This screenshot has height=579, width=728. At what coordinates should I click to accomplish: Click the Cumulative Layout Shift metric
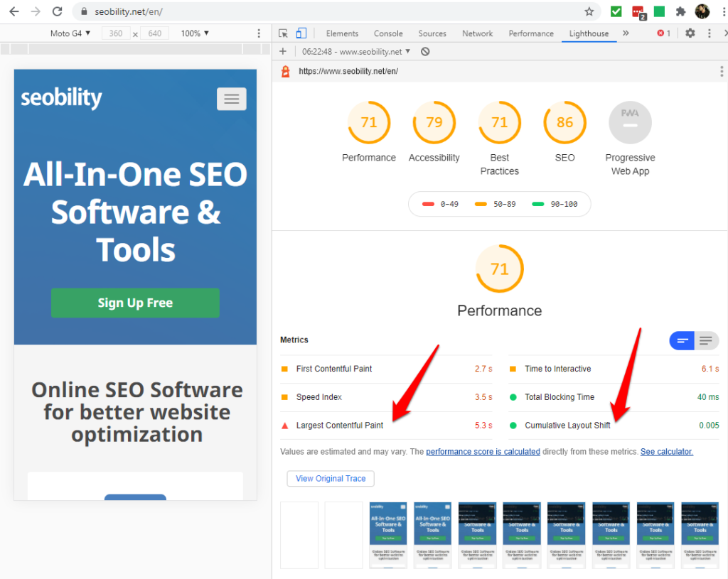pos(614,426)
